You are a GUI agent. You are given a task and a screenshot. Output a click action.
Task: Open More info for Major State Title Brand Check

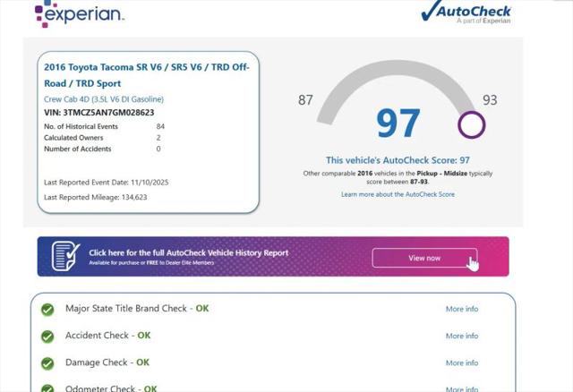(x=462, y=309)
